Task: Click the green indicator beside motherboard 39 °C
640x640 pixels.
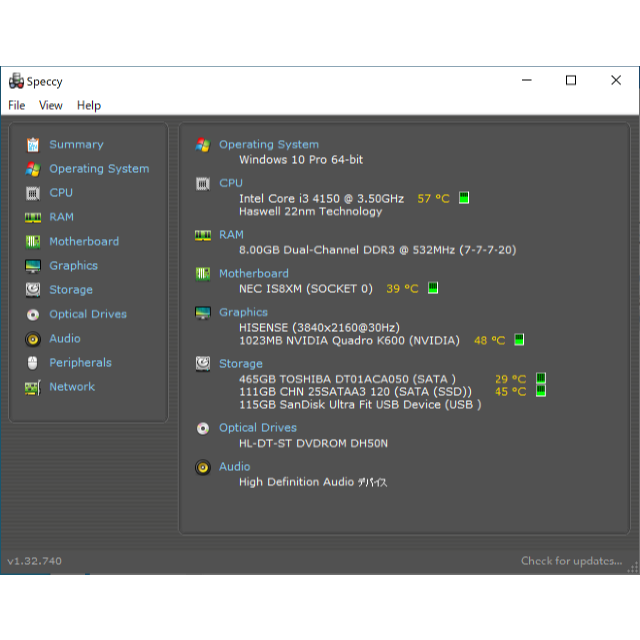Action: pos(433,288)
